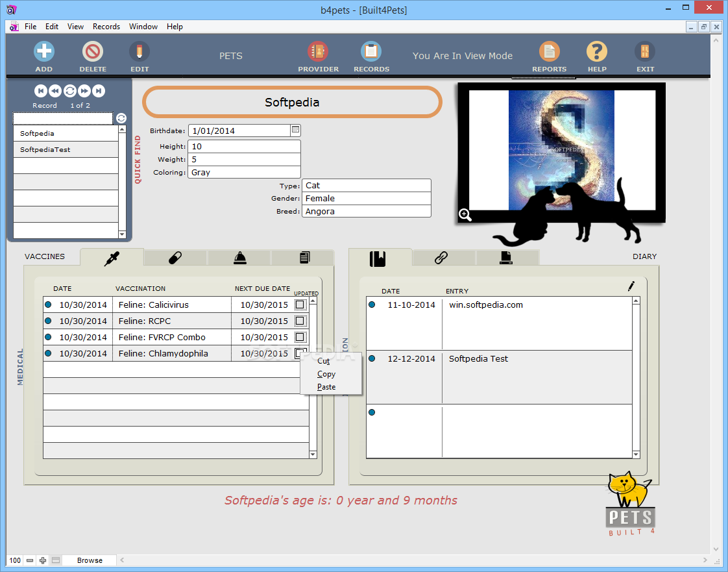Click the blue dot beside Feline: Chlamydophila
Image resolution: width=728 pixels, height=572 pixels.
click(48, 353)
